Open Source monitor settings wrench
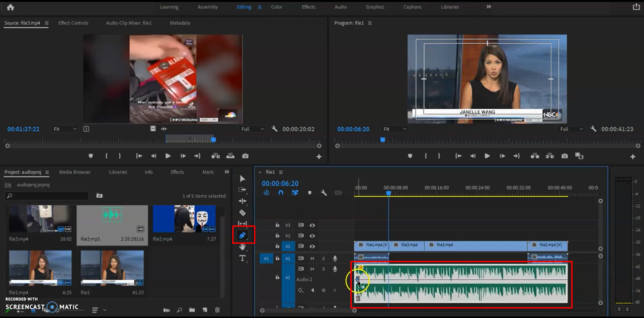644x318 pixels. [275, 129]
